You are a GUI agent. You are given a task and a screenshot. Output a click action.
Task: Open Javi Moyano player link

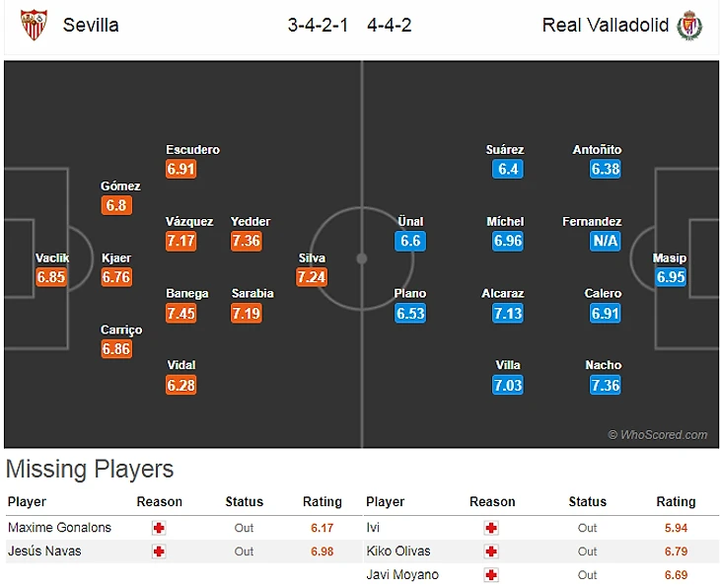tap(402, 575)
